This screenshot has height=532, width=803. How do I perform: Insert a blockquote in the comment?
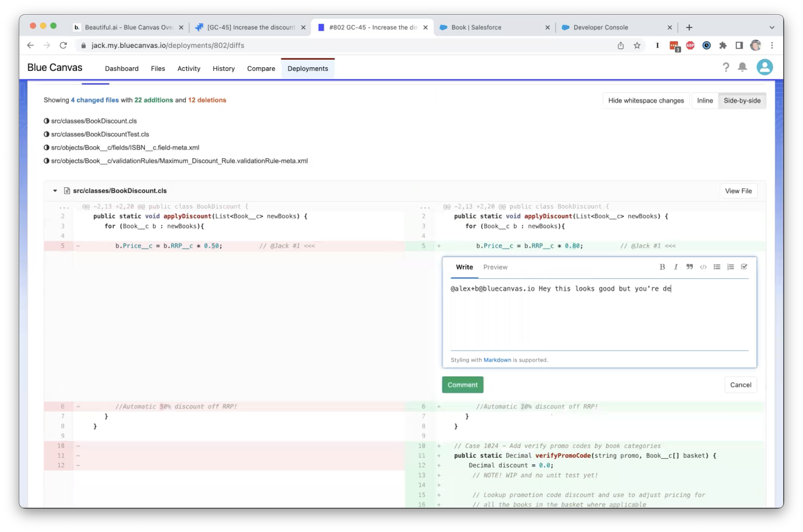click(x=689, y=267)
